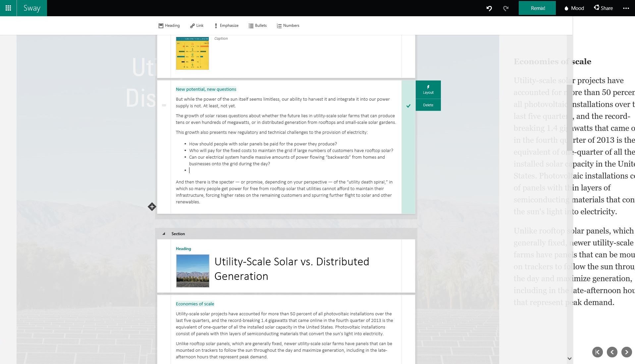Open the Mood menu
Screen dimensions: 635x364
click(574, 8)
